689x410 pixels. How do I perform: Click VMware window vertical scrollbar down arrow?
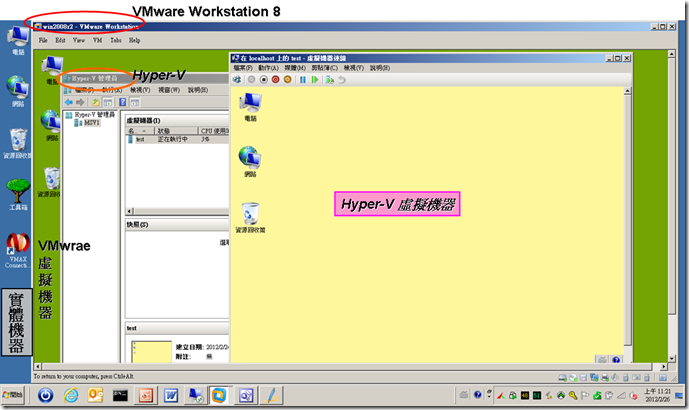671,359
